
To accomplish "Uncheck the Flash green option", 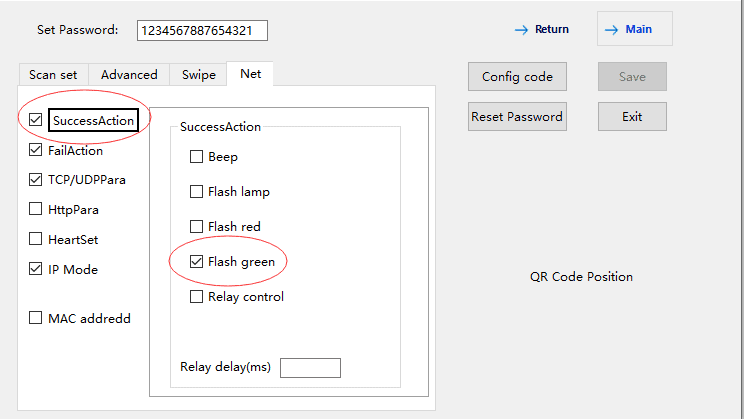I will point(196,262).
